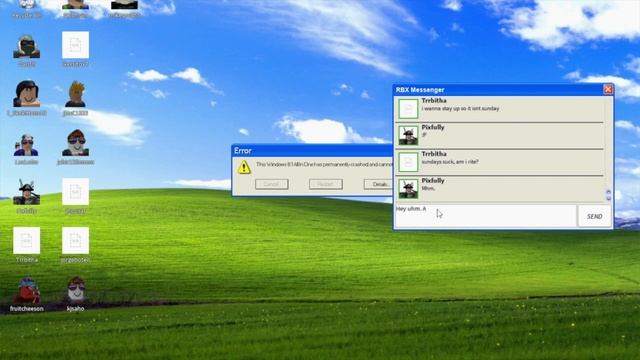Select the dark-haired smiling avatar desktop icon
This screenshot has width=640, height=360.
[27, 94]
